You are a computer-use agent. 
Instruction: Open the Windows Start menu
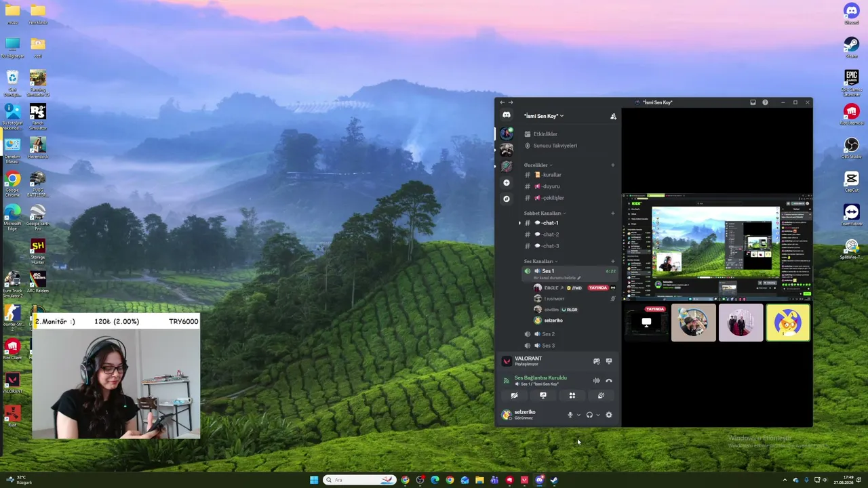pyautogui.click(x=314, y=480)
